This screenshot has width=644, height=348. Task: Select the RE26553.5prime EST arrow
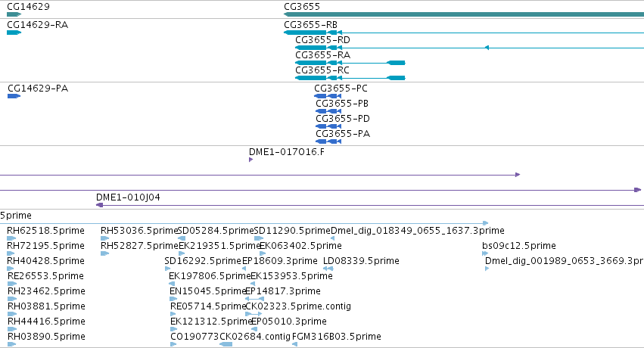pyautogui.click(x=12, y=284)
